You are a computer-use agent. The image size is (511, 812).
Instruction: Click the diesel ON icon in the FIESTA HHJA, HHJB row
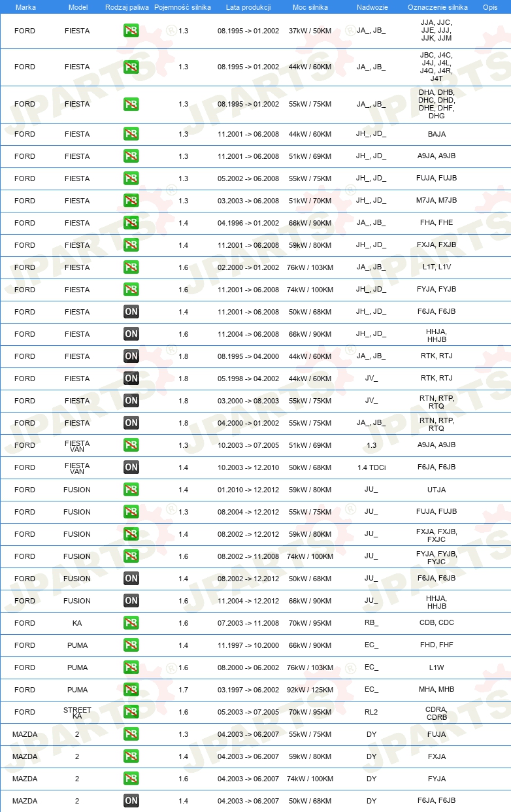tap(131, 334)
